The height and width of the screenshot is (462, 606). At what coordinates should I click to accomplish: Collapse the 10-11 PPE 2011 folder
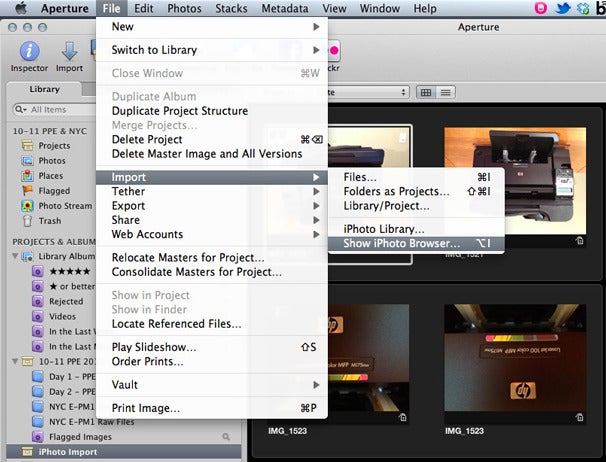(15, 361)
